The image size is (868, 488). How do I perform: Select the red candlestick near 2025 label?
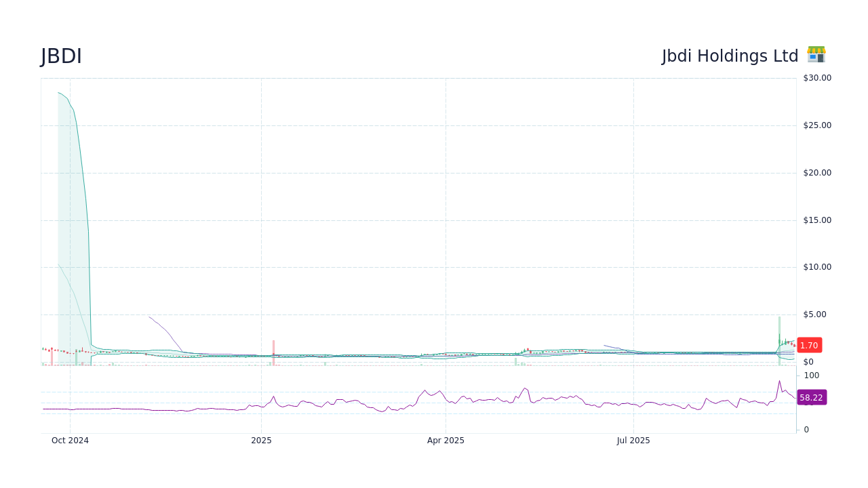click(x=273, y=350)
